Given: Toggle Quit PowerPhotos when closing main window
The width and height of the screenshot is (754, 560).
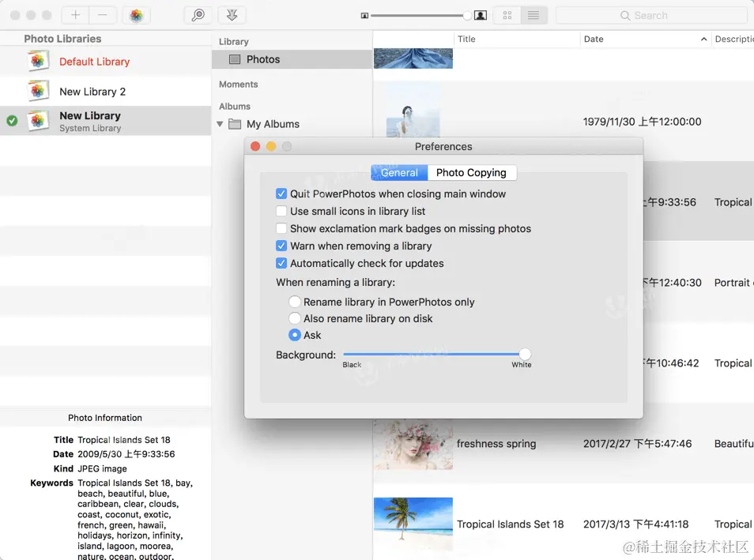Looking at the screenshot, I should (281, 194).
